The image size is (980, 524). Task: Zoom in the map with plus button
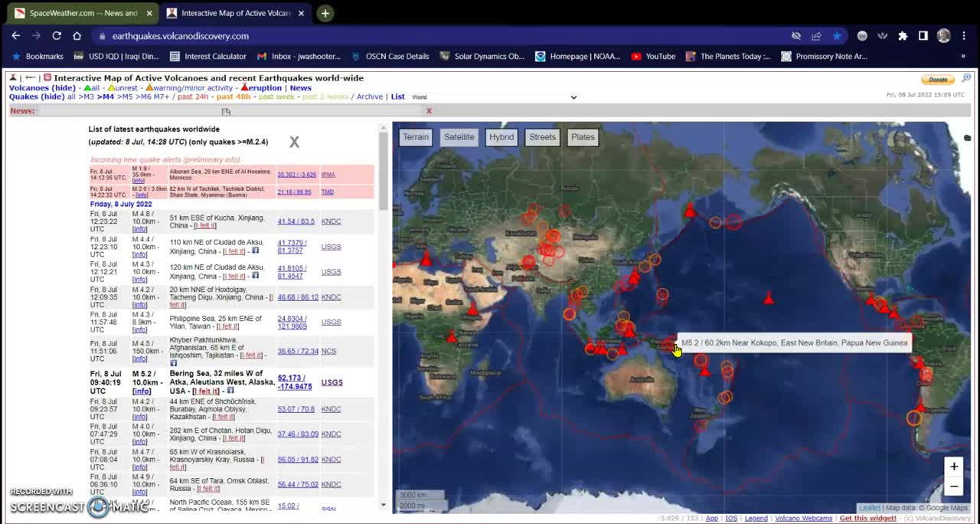tap(954, 467)
